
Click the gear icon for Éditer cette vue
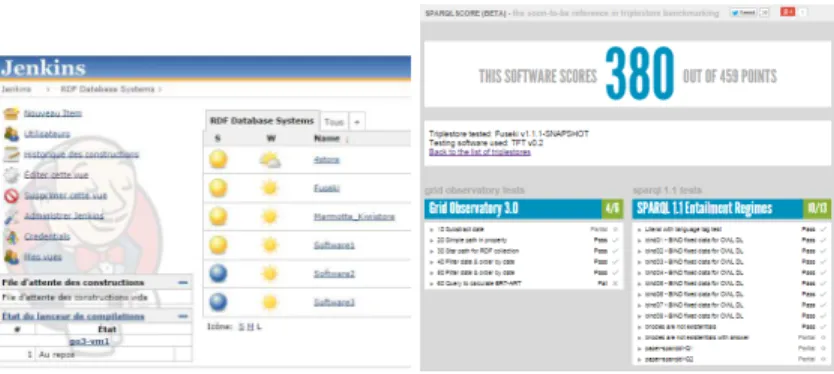pyautogui.click(x=11, y=175)
